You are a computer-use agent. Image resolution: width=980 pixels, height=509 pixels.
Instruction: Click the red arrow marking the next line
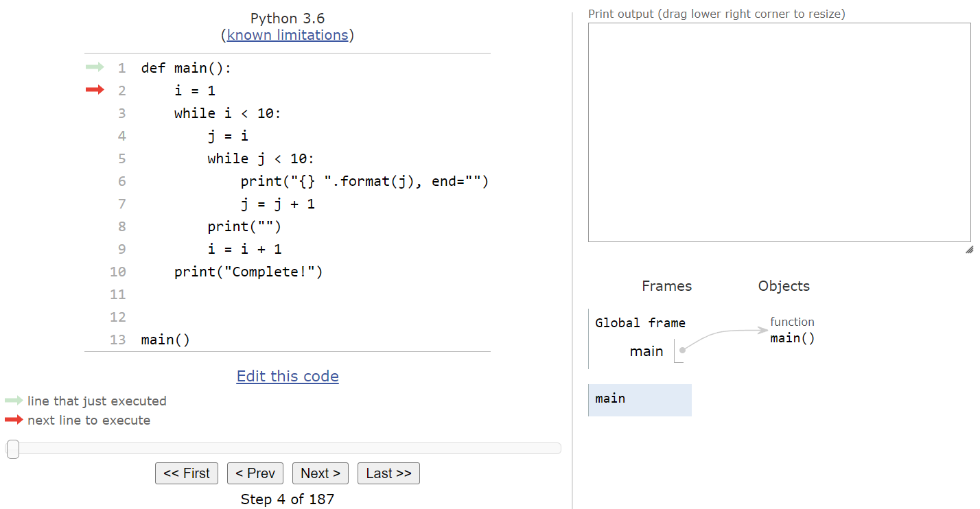pos(94,89)
